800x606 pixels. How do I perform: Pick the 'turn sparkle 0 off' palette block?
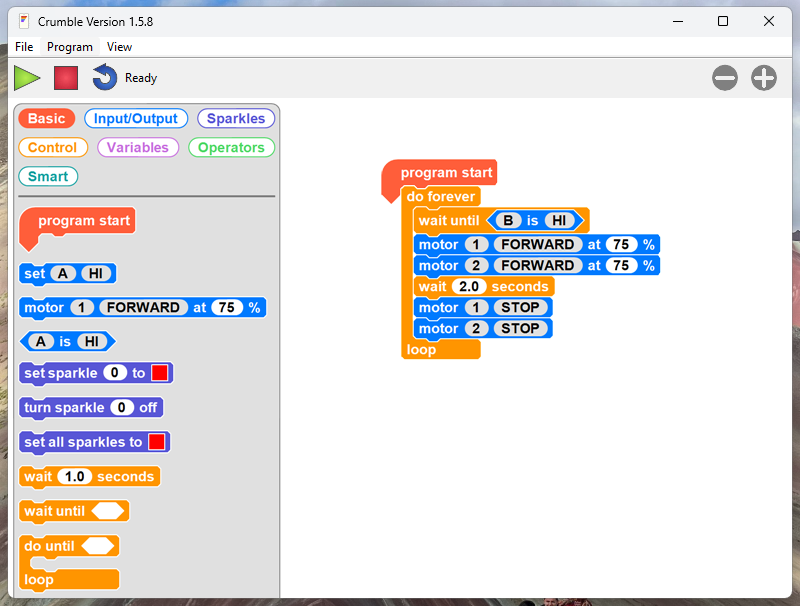point(91,408)
